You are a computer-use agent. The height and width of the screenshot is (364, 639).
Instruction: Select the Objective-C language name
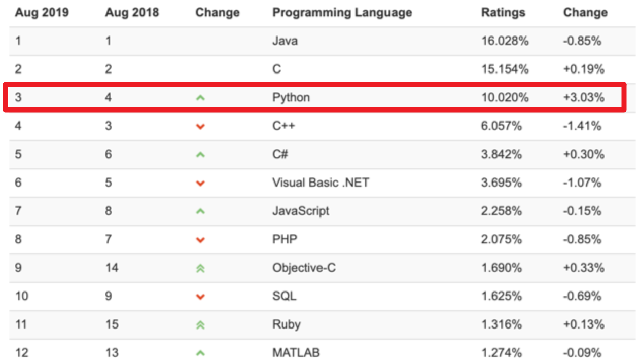pyautogui.click(x=304, y=268)
